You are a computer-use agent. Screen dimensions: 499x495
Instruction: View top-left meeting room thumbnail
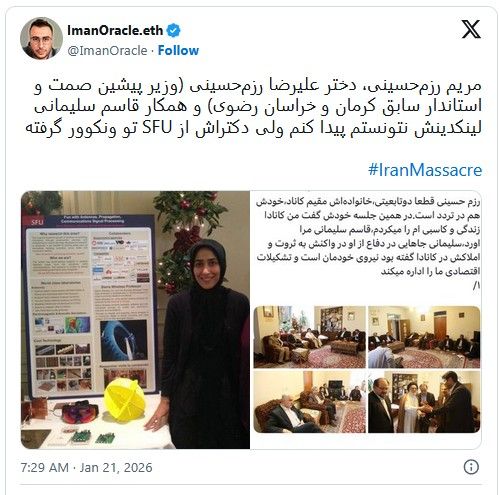click(309, 337)
